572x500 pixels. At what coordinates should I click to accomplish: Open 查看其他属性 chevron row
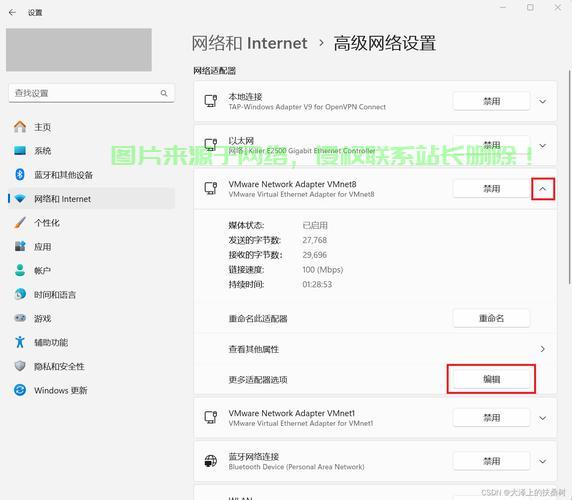coord(375,349)
